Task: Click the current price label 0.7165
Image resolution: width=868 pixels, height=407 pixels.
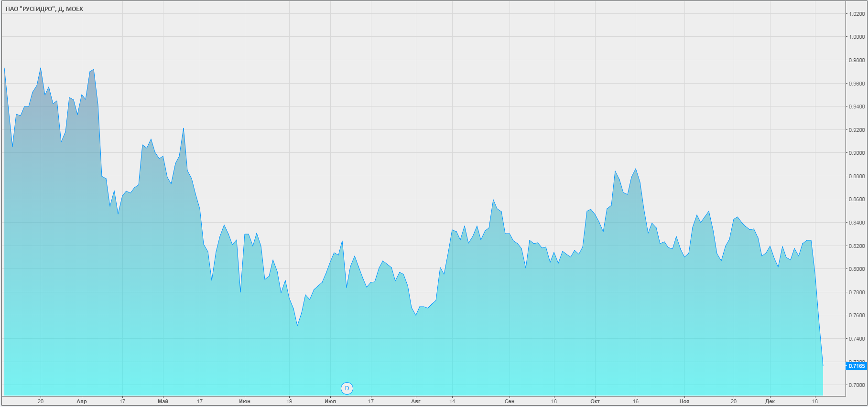Action: (x=857, y=366)
